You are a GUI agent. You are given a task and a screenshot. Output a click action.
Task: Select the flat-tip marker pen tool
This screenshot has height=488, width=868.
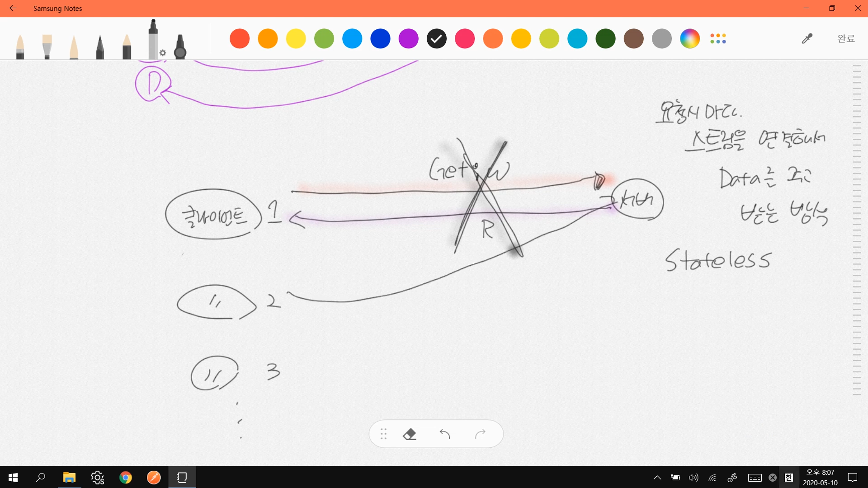point(127,47)
